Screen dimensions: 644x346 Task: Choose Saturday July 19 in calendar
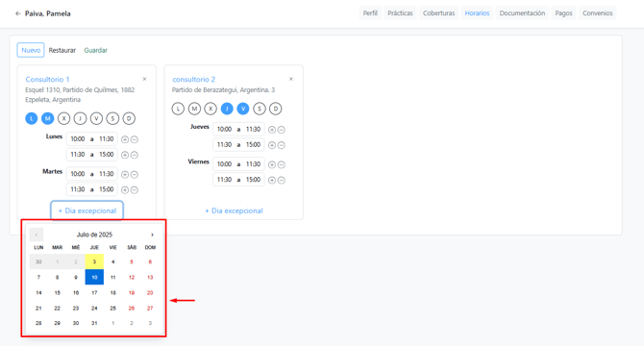(x=132, y=292)
